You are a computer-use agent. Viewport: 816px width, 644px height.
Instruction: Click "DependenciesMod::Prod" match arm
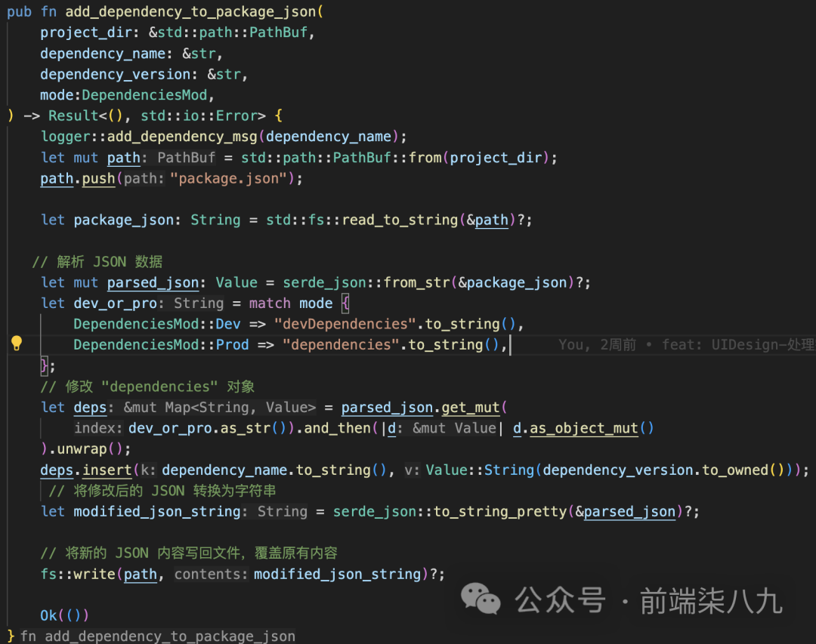(162, 345)
